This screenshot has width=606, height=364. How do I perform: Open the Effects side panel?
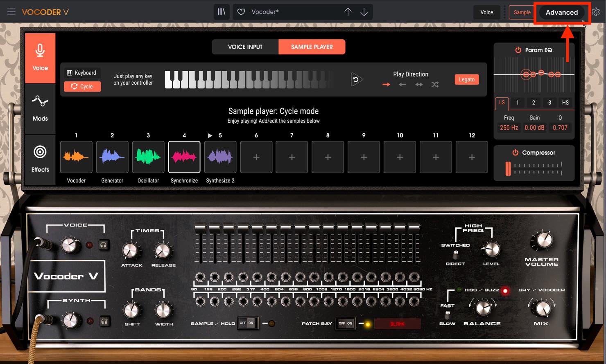click(x=40, y=159)
